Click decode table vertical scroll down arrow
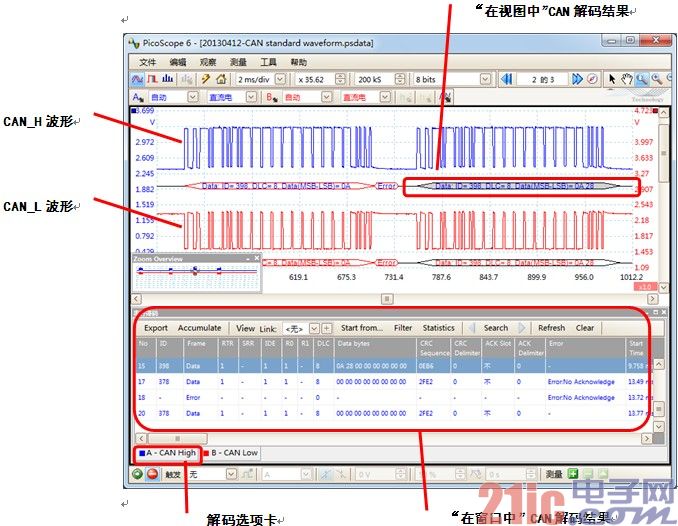678x526 pixels. coord(658,427)
